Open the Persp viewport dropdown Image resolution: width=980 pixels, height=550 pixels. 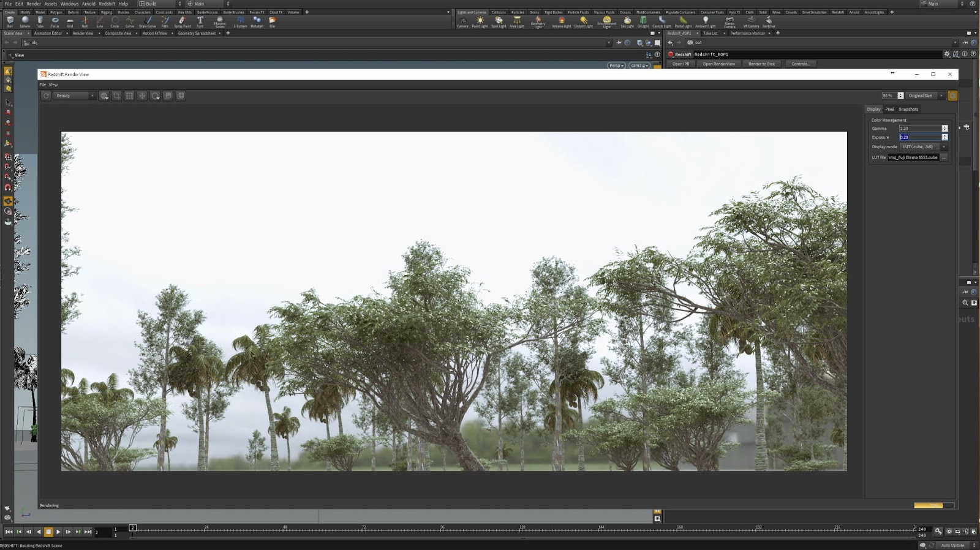(x=616, y=66)
